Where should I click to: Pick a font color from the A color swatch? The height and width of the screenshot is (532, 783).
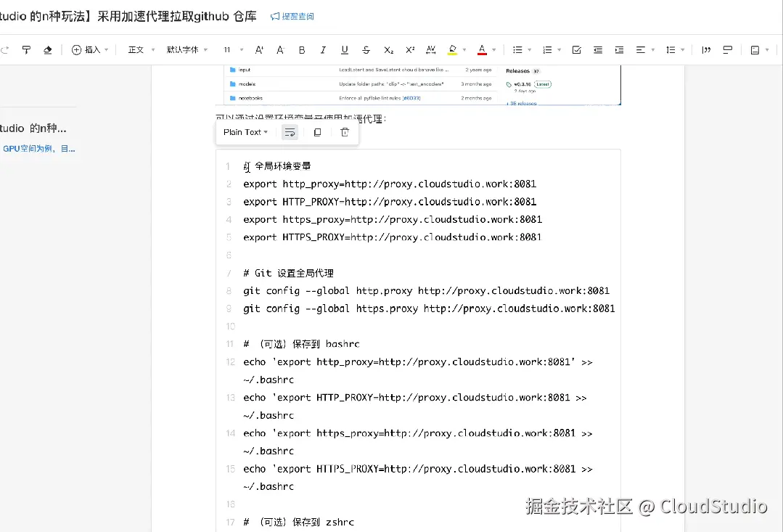tap(482, 49)
